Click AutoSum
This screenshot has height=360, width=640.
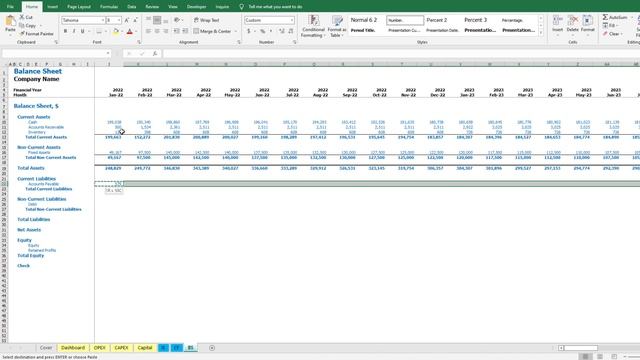(x=615, y=17)
